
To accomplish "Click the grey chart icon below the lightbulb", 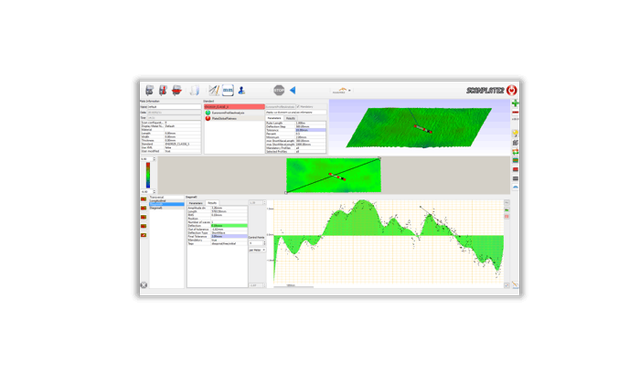I will tap(515, 142).
